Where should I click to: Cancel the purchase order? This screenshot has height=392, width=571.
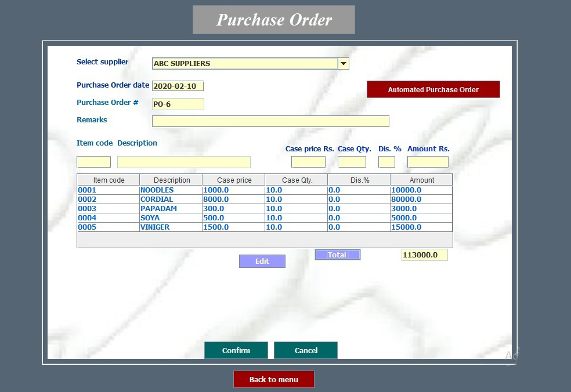[x=306, y=350]
